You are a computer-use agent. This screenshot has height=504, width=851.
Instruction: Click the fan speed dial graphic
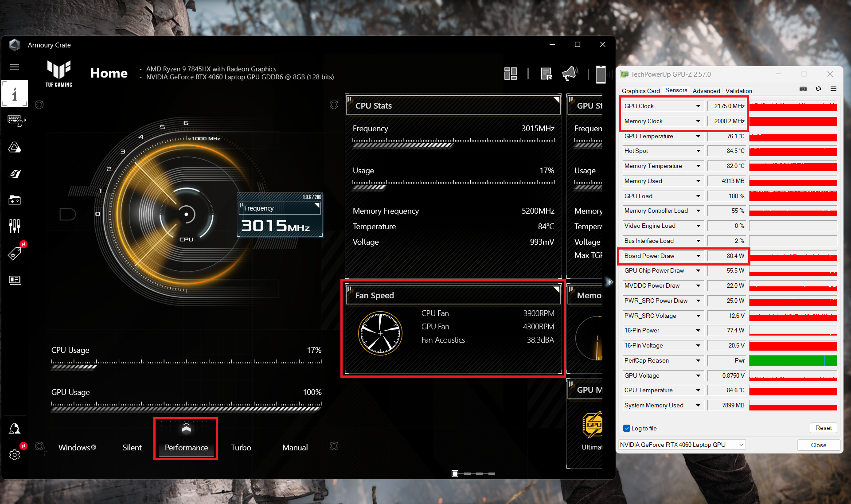coord(380,333)
